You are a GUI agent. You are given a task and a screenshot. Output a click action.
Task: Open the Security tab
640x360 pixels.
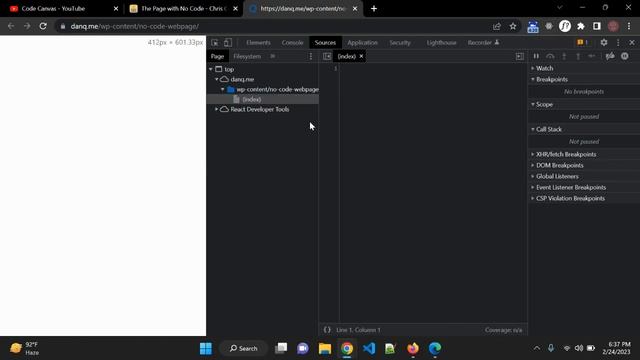point(400,42)
